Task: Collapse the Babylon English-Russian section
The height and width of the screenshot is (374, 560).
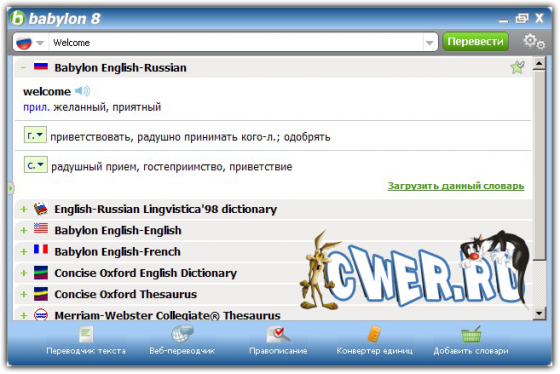Action: click(x=24, y=68)
